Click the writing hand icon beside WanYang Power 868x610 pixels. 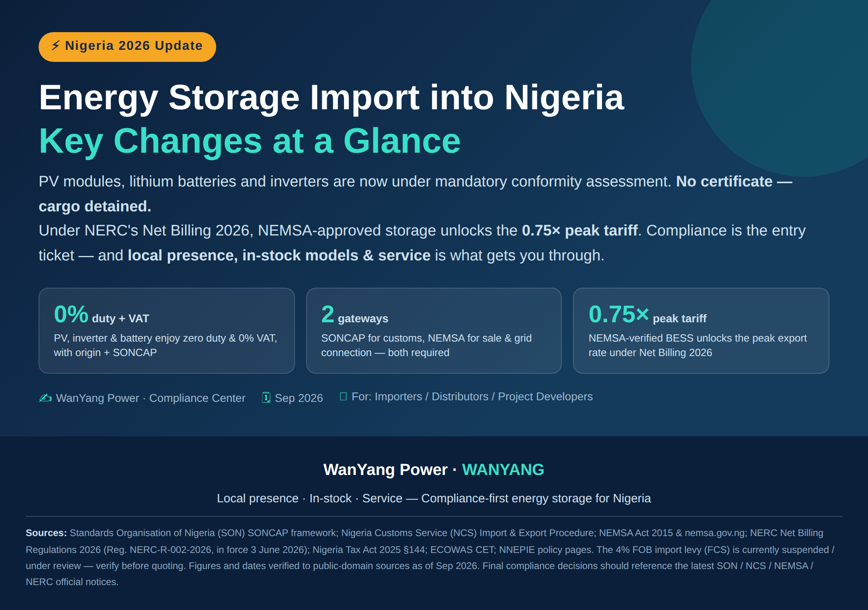[x=45, y=398]
